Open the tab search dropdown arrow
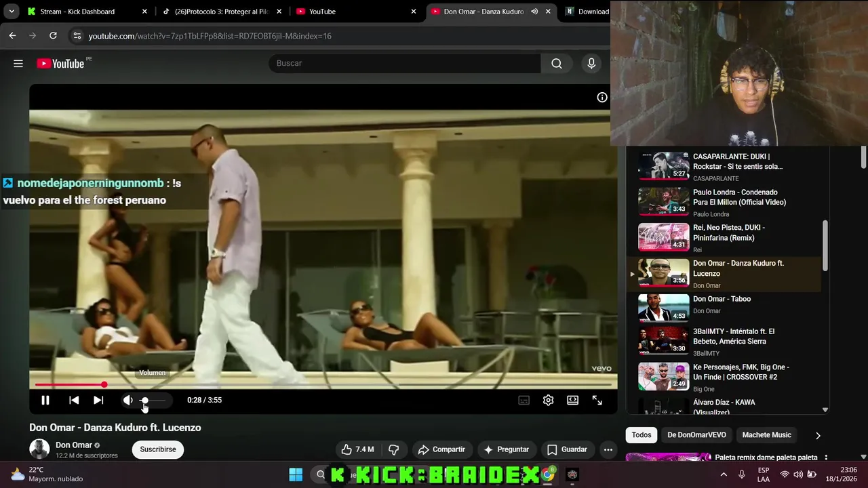 pos(12,12)
